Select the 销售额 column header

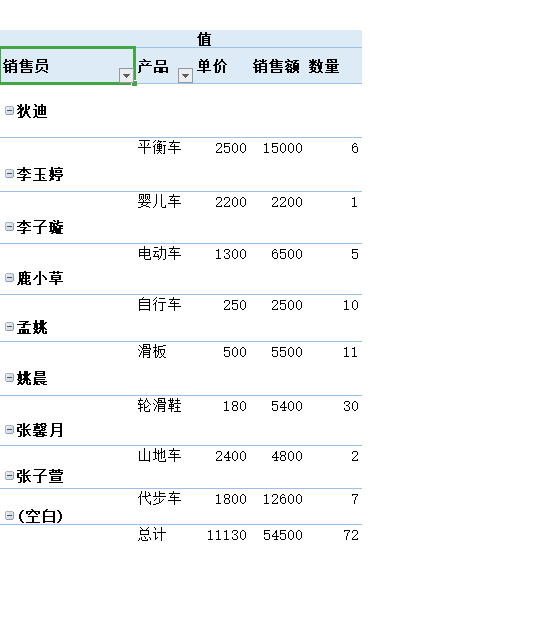[276, 66]
